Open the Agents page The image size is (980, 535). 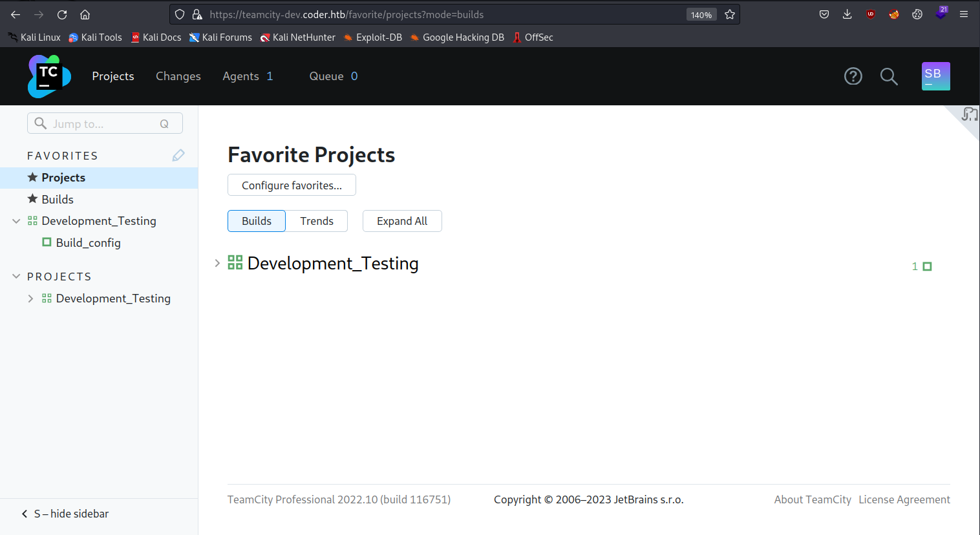coord(240,76)
